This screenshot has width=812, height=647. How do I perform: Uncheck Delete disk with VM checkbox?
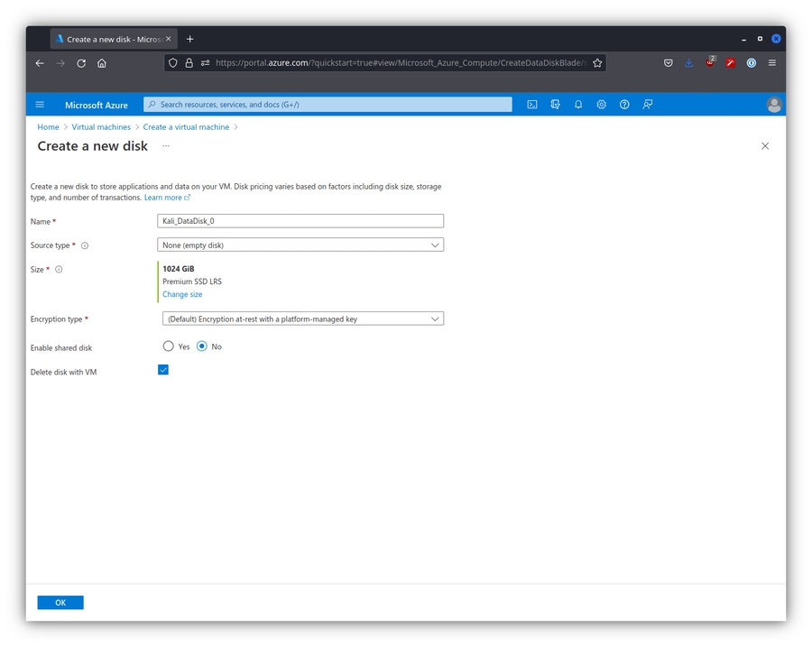[x=163, y=370]
